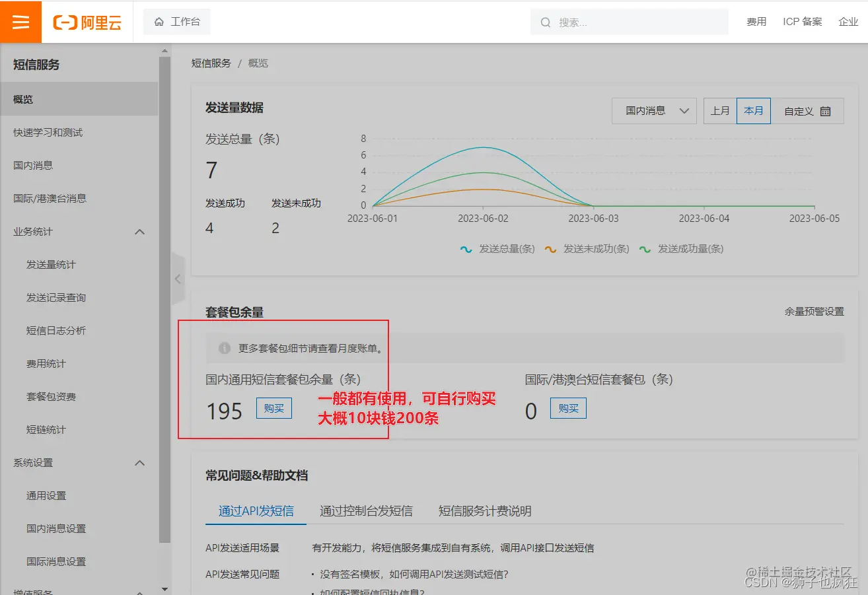
Task: Click the sidebar scrollbar down arrow
Action: pyautogui.click(x=164, y=587)
